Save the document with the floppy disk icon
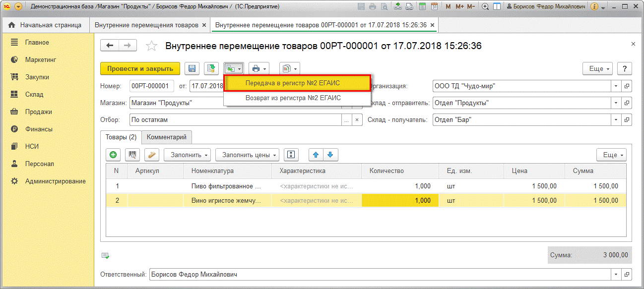644x289 pixels. click(x=192, y=68)
